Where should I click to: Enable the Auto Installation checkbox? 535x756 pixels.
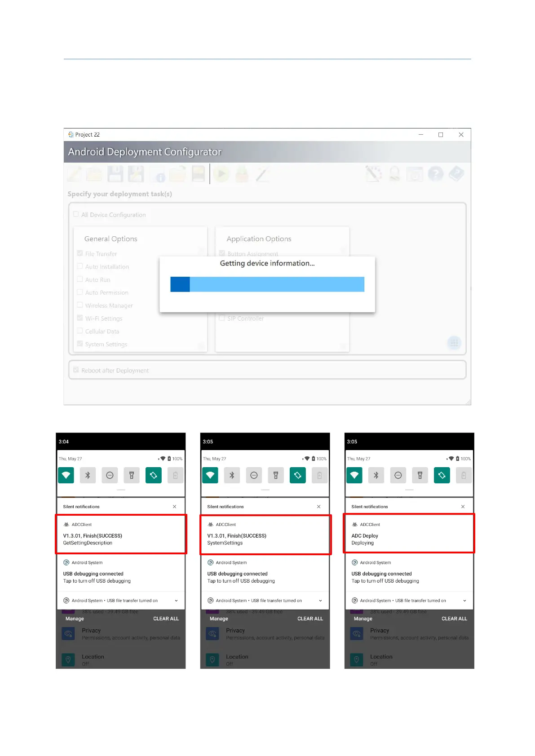click(x=80, y=266)
